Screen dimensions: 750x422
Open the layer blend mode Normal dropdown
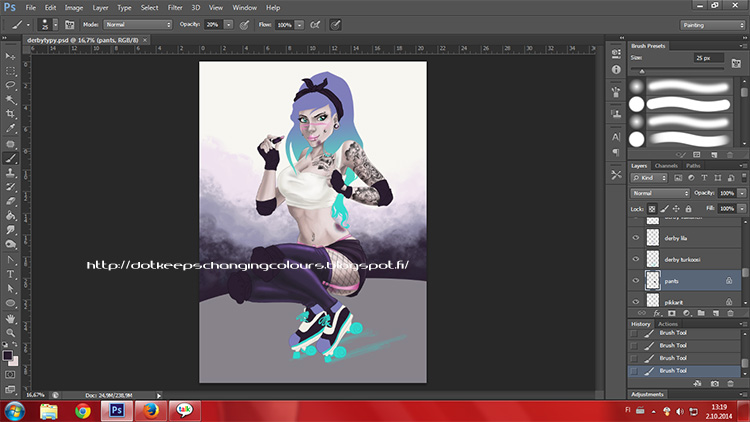pyautogui.click(x=660, y=193)
